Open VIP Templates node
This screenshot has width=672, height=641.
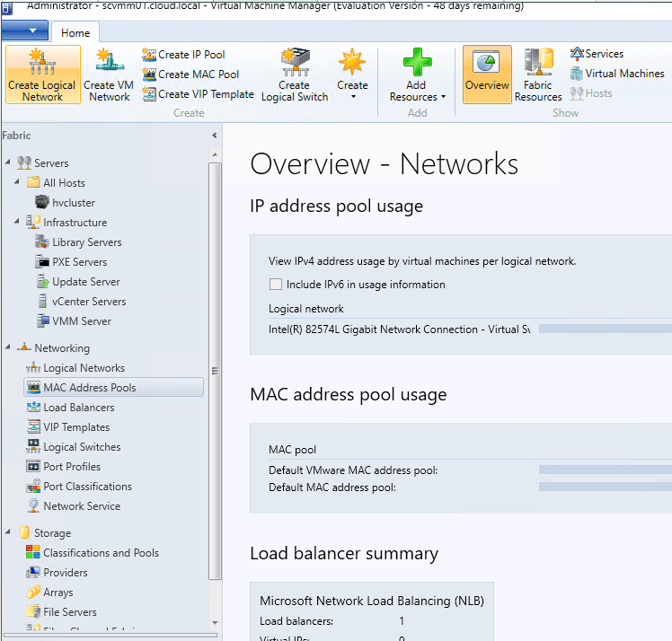click(x=67, y=427)
